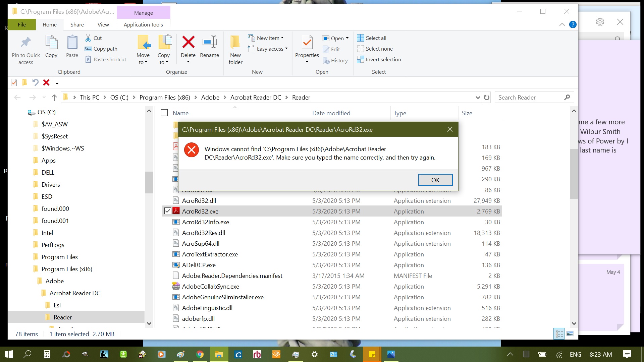Uncheck the checkbox next to AcroRd32.exe
Screen dimensions: 644x362
point(168,211)
